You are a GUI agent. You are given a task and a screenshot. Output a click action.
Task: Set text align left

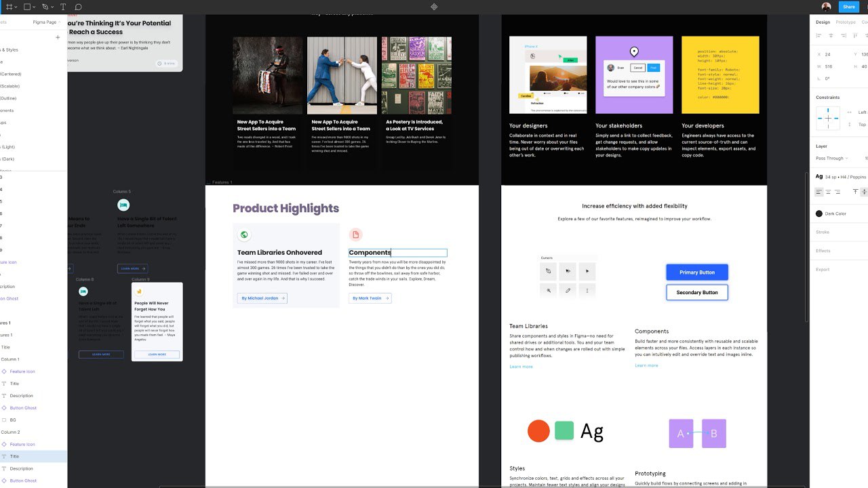point(818,192)
